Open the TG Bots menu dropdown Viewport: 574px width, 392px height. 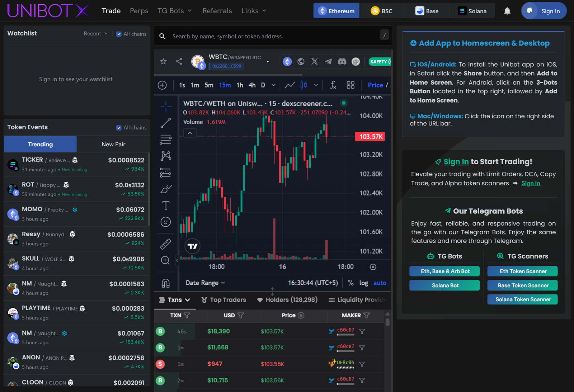coord(175,11)
